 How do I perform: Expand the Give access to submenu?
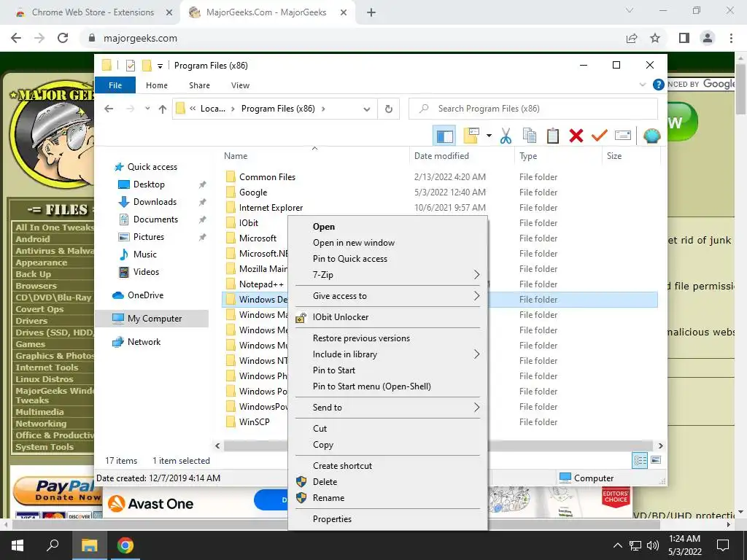point(388,296)
